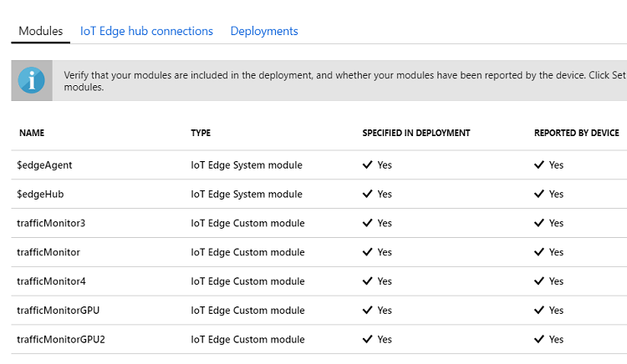Switch to the Modules tab
The width and height of the screenshot is (627, 364).
point(40,32)
